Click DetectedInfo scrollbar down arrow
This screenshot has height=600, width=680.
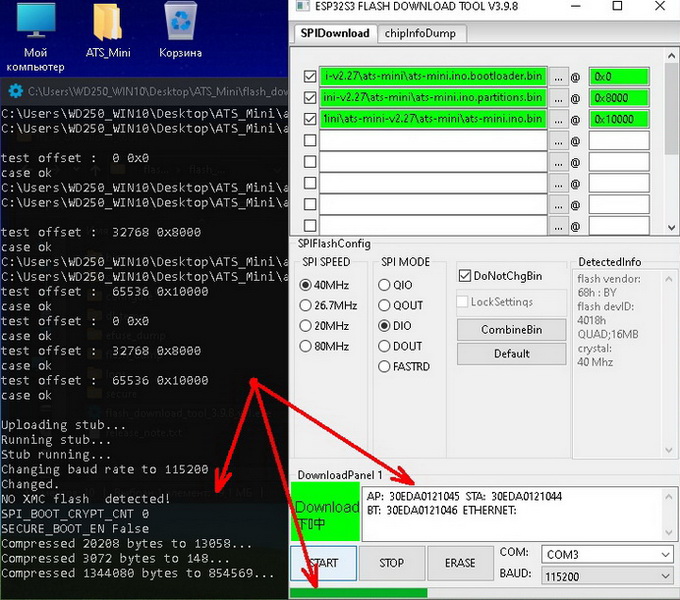coord(668,450)
